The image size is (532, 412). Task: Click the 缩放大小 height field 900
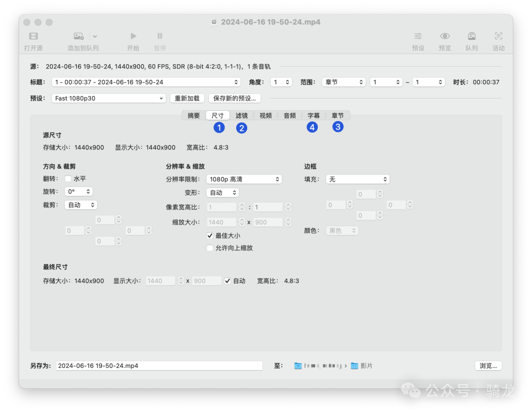coord(267,222)
